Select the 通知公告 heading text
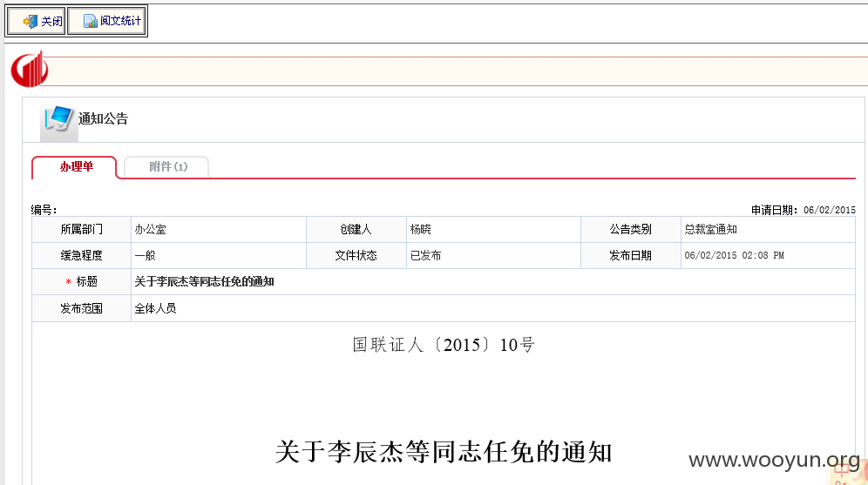868x485 pixels. [x=103, y=119]
